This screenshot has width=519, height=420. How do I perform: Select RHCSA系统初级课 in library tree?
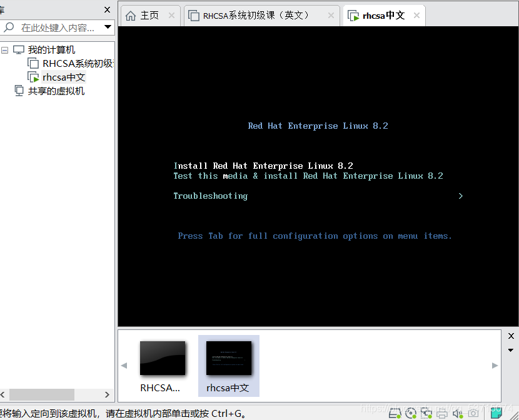pos(78,63)
